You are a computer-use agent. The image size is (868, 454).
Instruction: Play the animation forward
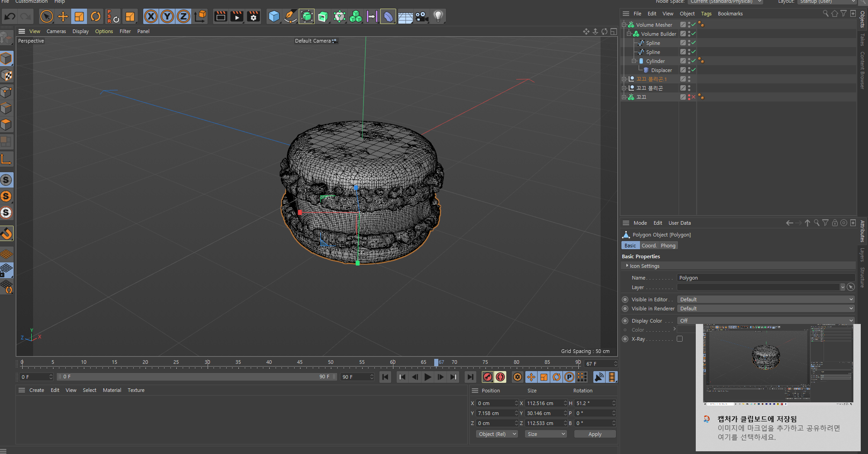click(x=427, y=377)
